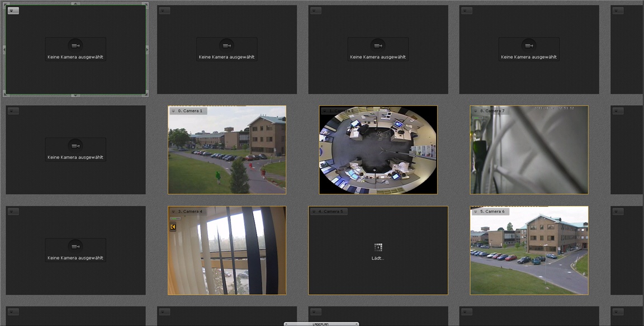Open the Camera 4 tile dropdown menu
The image size is (644, 326).
[173, 212]
